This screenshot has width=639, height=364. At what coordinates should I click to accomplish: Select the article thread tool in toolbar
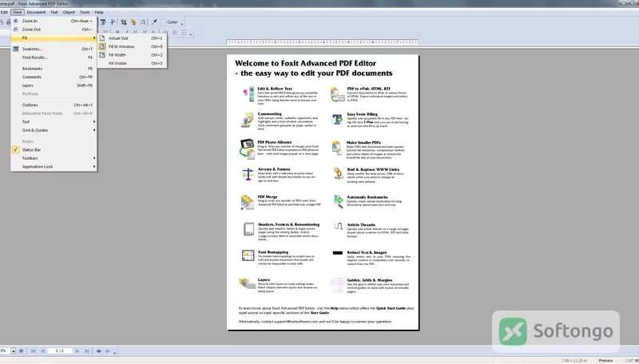coord(143,22)
